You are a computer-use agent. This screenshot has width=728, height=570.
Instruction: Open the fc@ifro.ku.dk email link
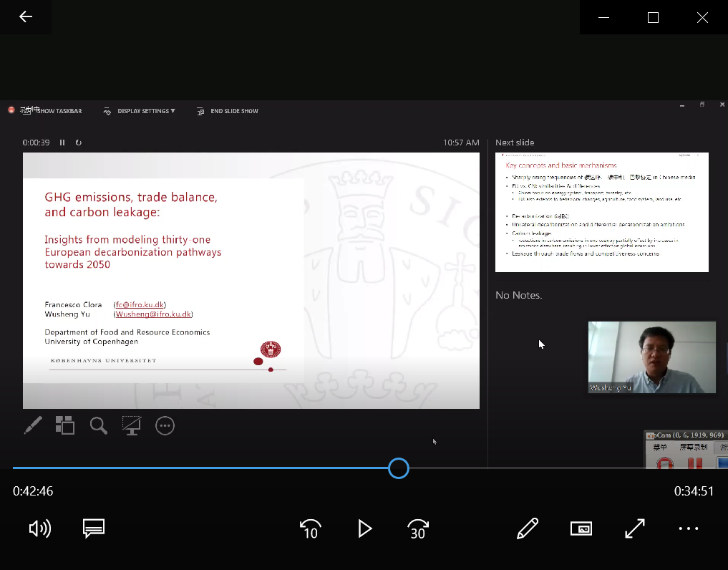tap(140, 305)
